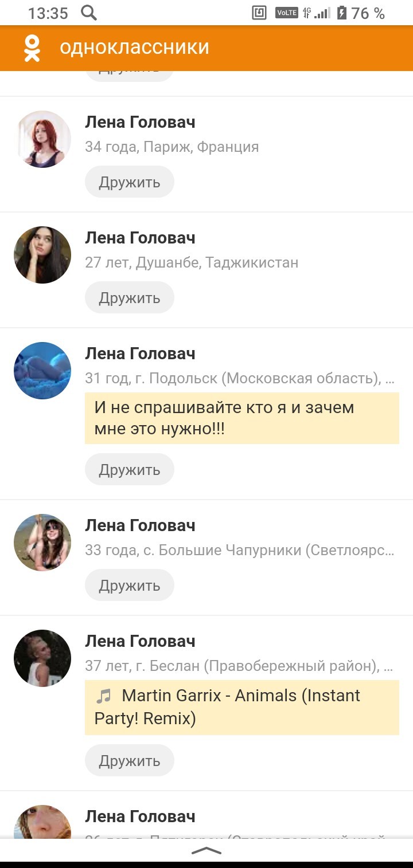
Task: Tap the search magnifier in status bar
Action: (x=89, y=13)
